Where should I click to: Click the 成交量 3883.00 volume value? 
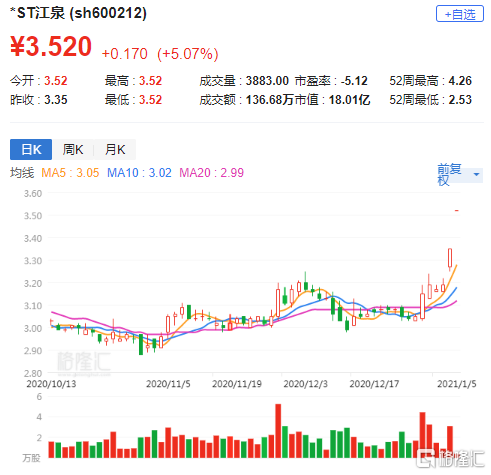pyautogui.click(x=244, y=81)
